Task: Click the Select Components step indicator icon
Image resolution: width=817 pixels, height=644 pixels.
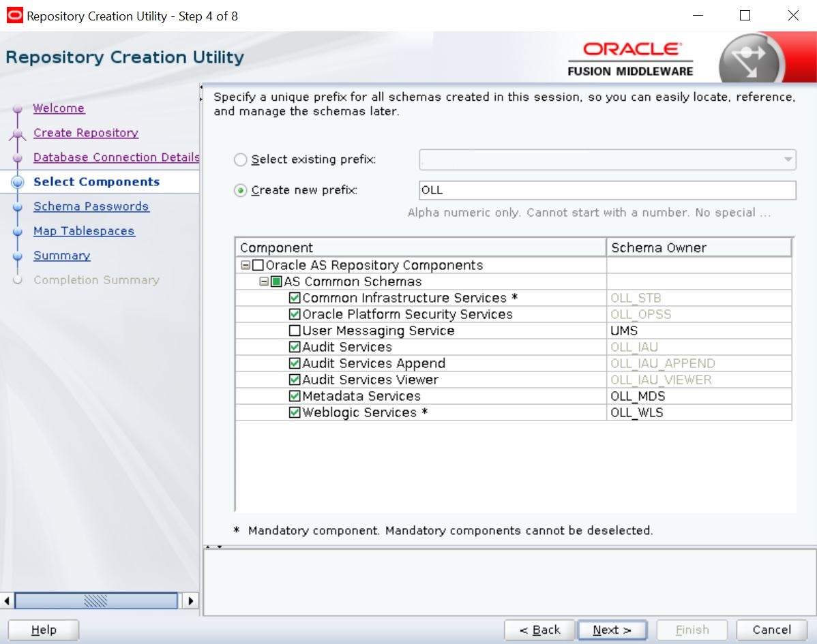Action: tap(18, 182)
